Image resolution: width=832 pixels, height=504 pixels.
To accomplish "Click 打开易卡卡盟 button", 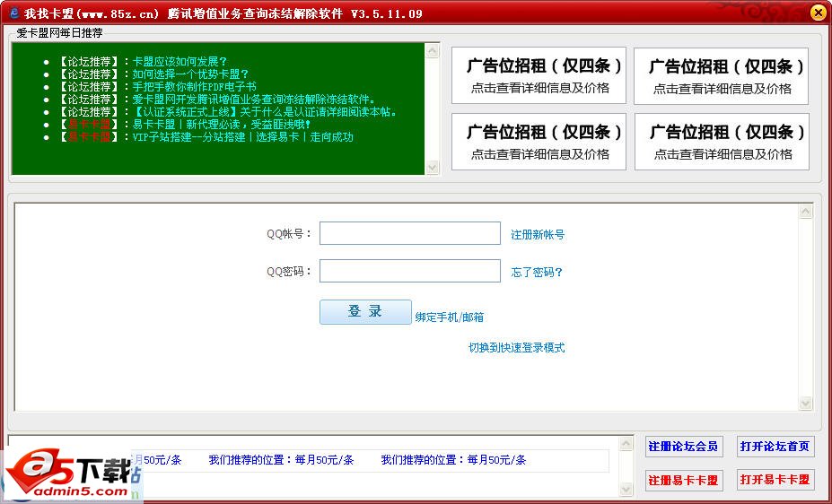I will 775,480.
